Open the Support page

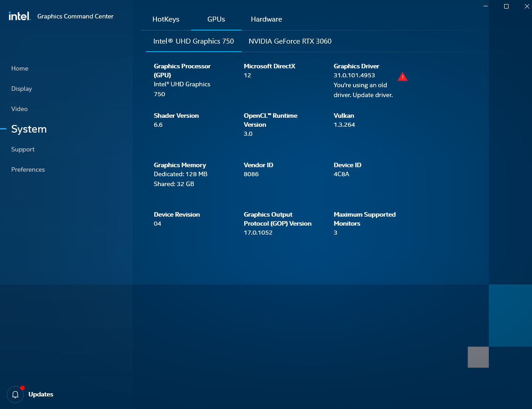[22, 149]
